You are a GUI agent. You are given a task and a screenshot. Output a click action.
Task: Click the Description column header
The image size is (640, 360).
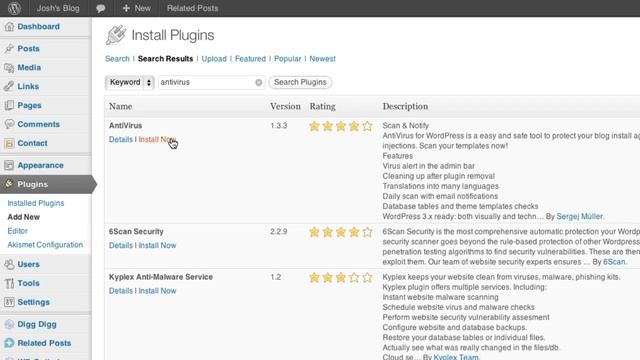405,107
